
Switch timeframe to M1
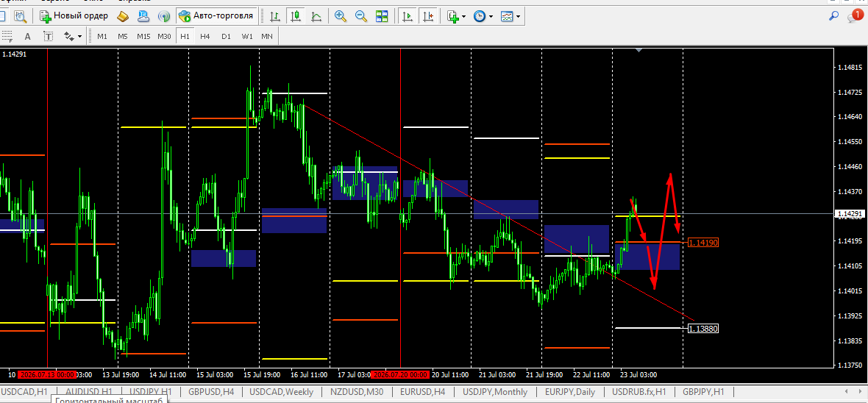[102, 37]
